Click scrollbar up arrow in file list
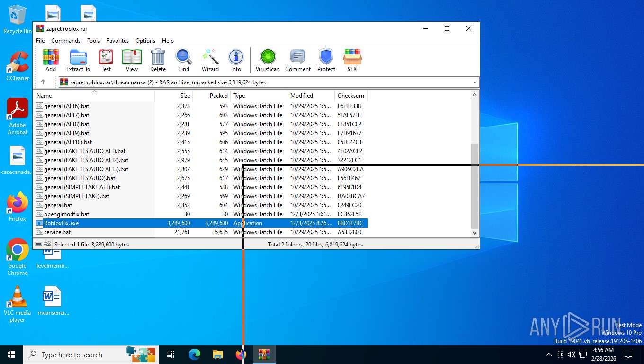Image resolution: width=644 pixels, height=364 pixels. (475, 94)
